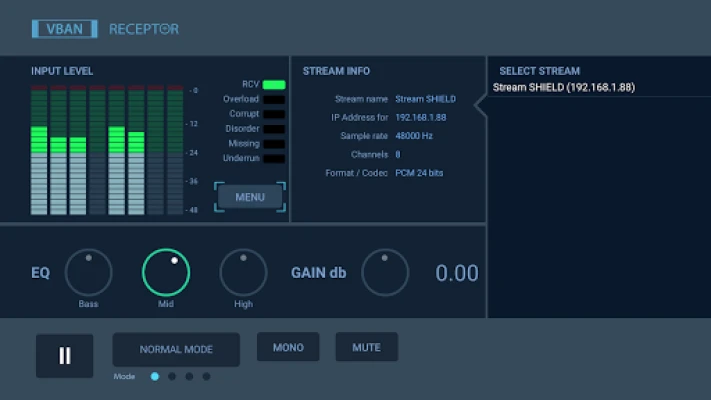Select the second Mode dot
Viewport: 711px width, 400px height.
point(172,377)
